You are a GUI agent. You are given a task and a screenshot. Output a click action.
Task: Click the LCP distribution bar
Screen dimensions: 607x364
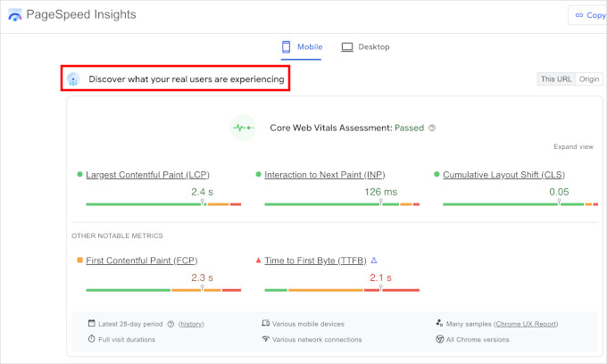point(163,203)
